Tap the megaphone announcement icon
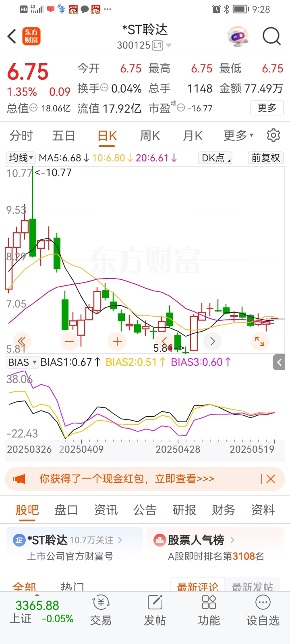The width and height of the screenshot is (290, 644). pyautogui.click(x=19, y=479)
